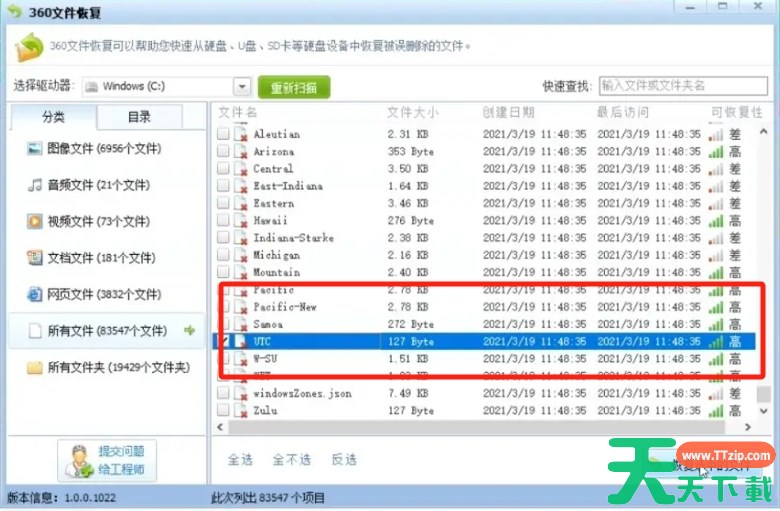This screenshot has width=780, height=511.
Task: Click the 360 file recovery logo icon
Action: (x=29, y=47)
